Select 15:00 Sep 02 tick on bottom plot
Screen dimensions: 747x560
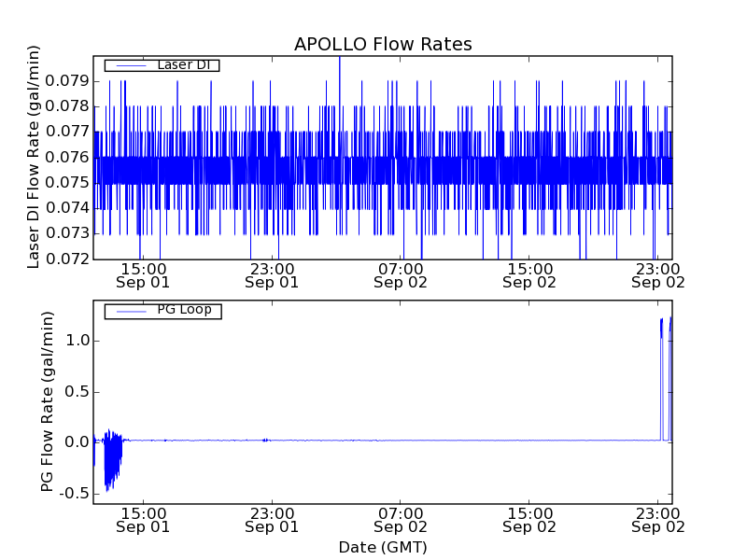529,519
